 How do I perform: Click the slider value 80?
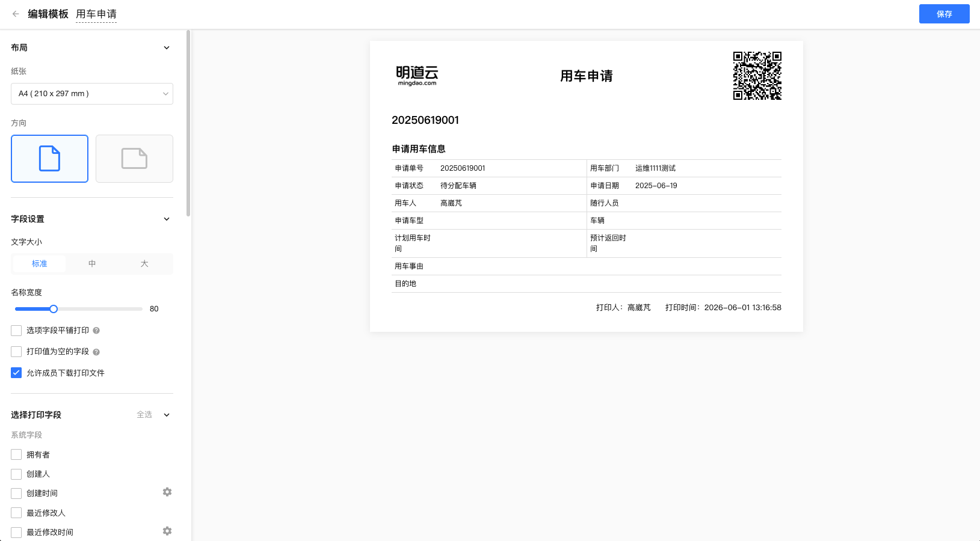click(x=154, y=309)
